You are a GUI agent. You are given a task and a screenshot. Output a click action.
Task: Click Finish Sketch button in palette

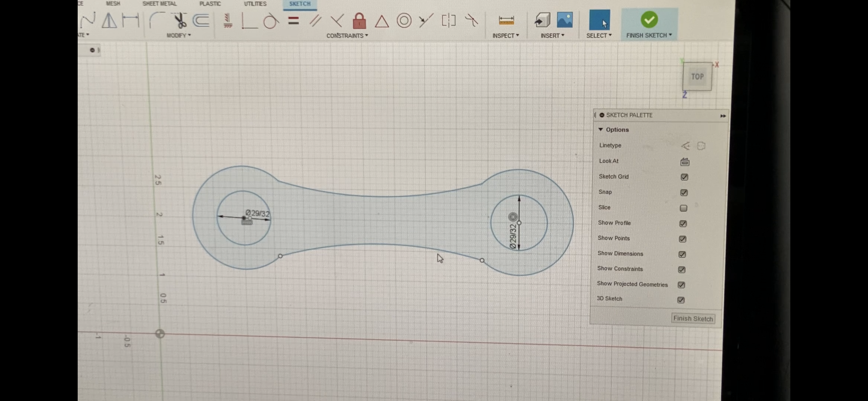(x=693, y=318)
